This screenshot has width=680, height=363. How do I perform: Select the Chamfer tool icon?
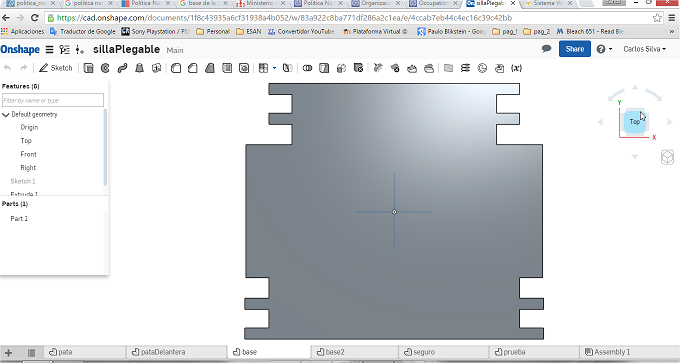[x=193, y=68]
